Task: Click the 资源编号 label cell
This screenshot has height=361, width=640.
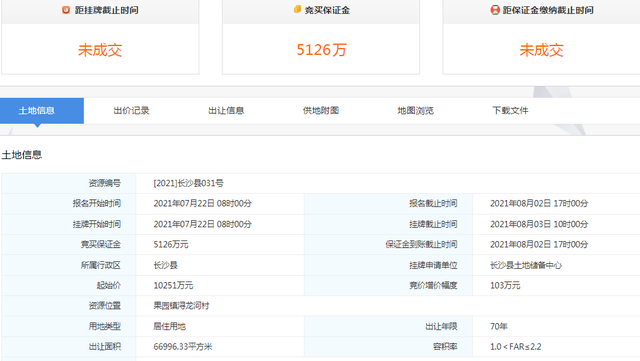Action: click(69, 183)
